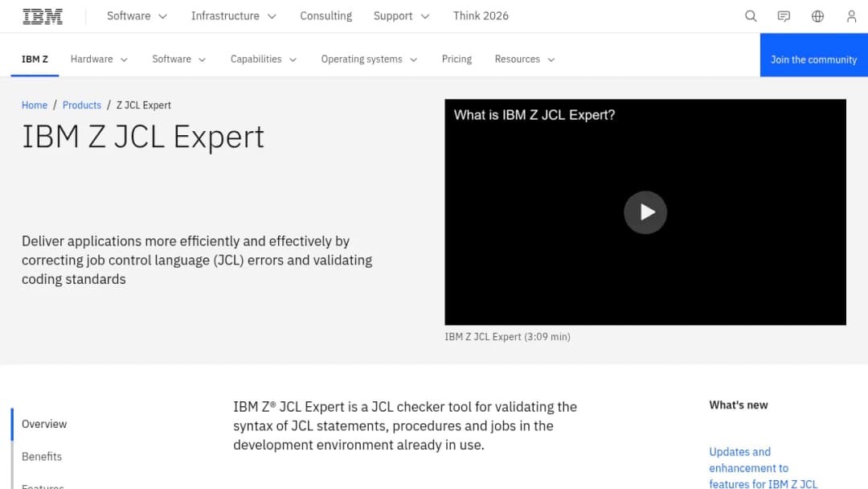Go to Home breadcrumb link
Screen dimensions: 868x489
[35, 105]
